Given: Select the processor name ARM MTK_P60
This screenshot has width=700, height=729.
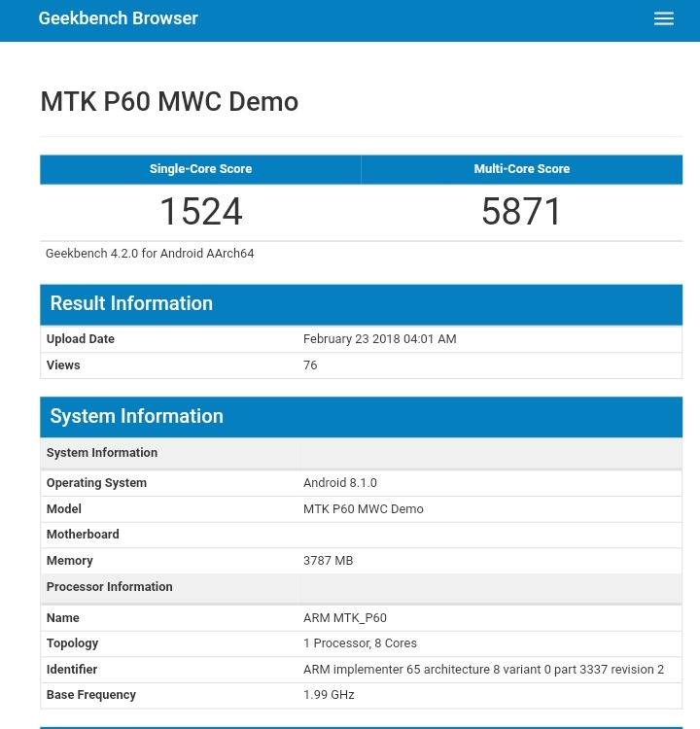Looking at the screenshot, I should (344, 618).
